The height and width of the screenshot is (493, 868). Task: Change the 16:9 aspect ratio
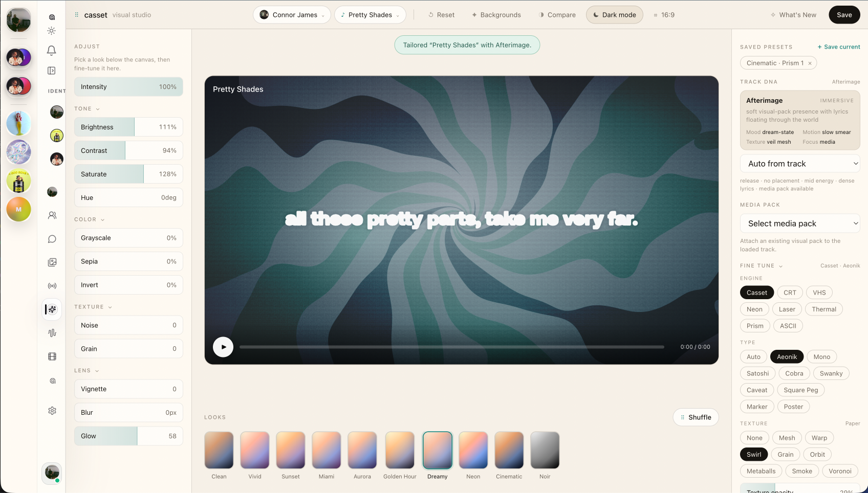pyautogui.click(x=664, y=15)
